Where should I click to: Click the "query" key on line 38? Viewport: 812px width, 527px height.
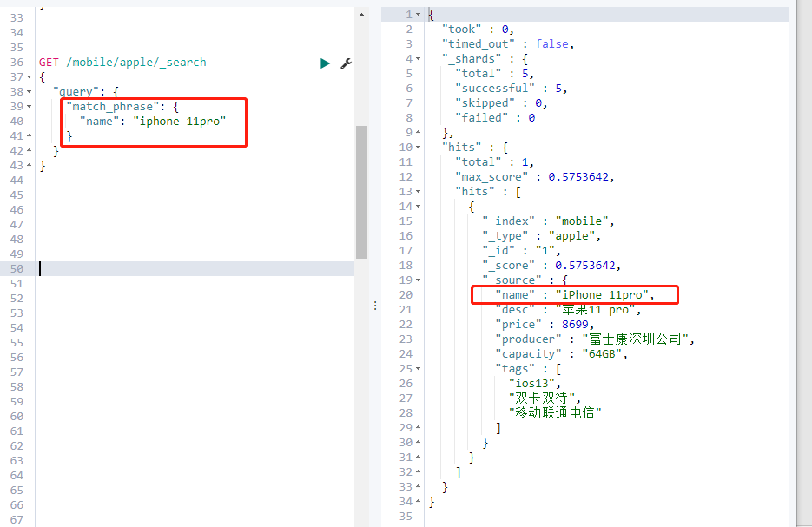pos(76,92)
